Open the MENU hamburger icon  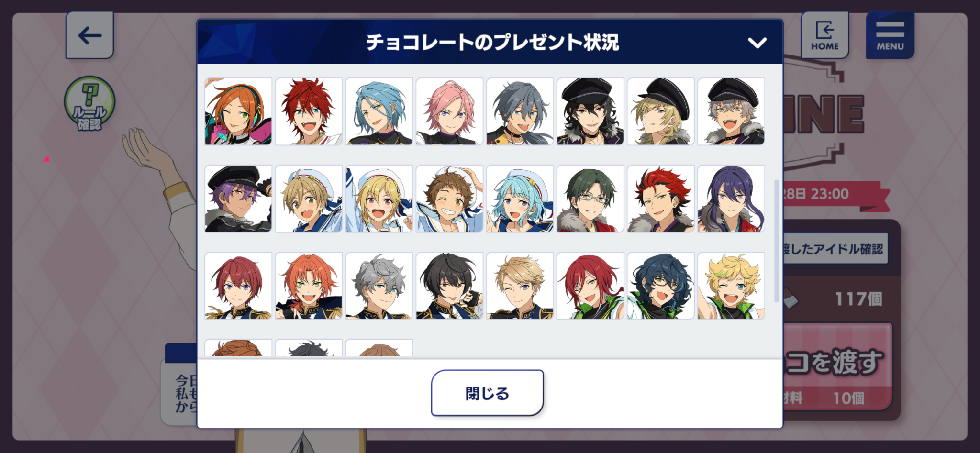(890, 35)
